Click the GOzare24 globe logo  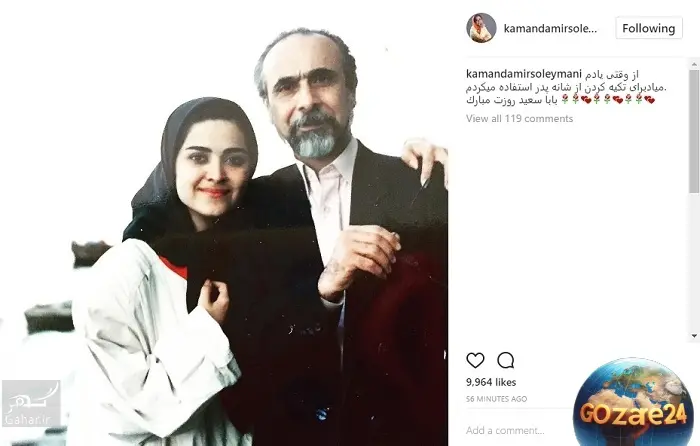pyautogui.click(x=633, y=402)
